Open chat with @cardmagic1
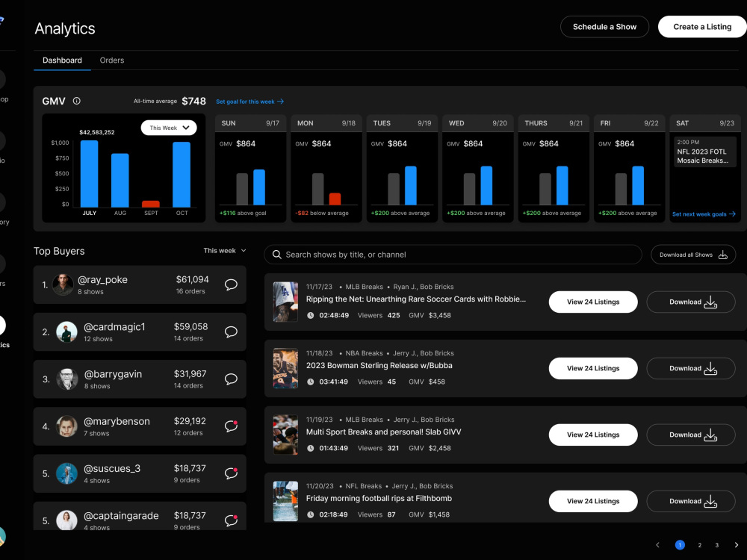Image resolution: width=747 pixels, height=560 pixels. 231,332
